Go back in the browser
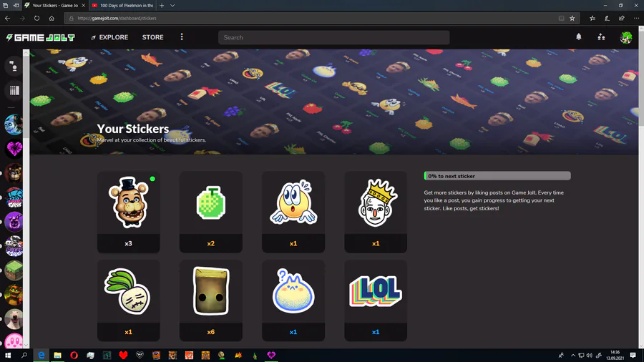 click(7, 18)
